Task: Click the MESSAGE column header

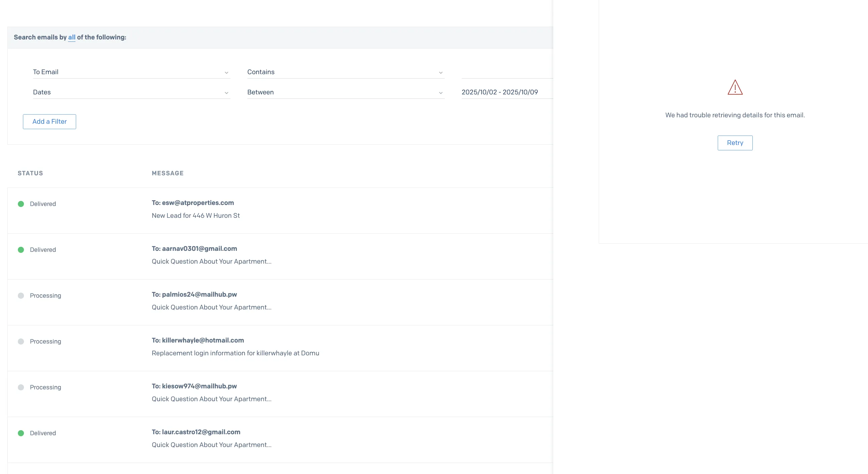Action: (x=167, y=173)
